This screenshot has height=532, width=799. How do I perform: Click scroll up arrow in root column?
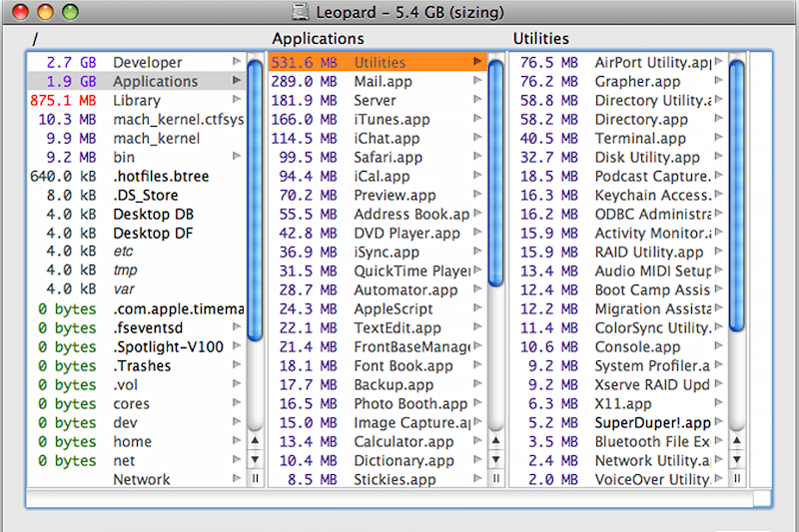(255, 440)
